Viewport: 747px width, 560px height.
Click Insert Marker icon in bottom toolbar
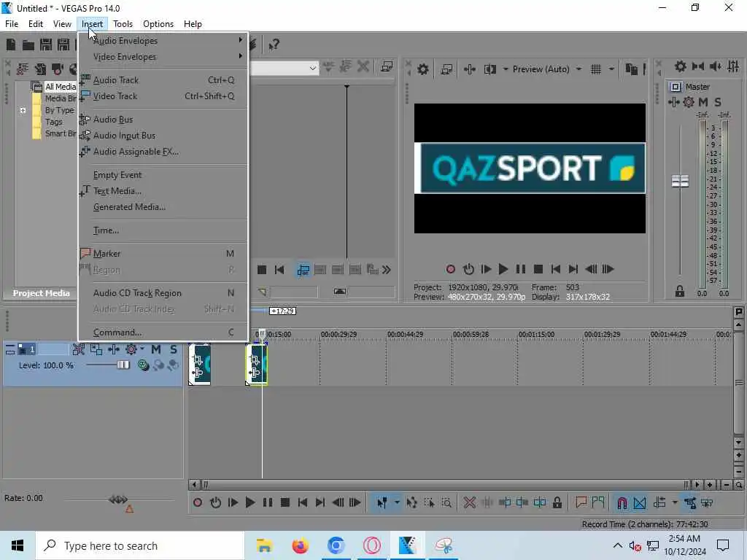click(x=581, y=502)
